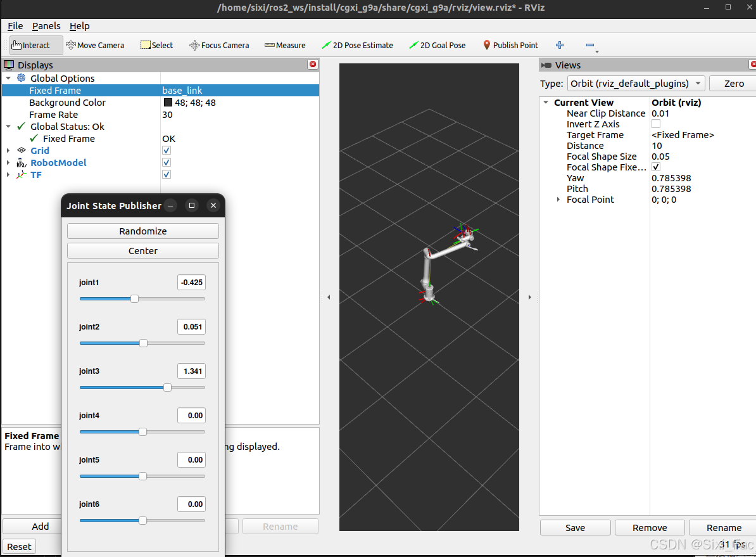Collapse the Current View node
The width and height of the screenshot is (756, 557).
pyautogui.click(x=546, y=102)
